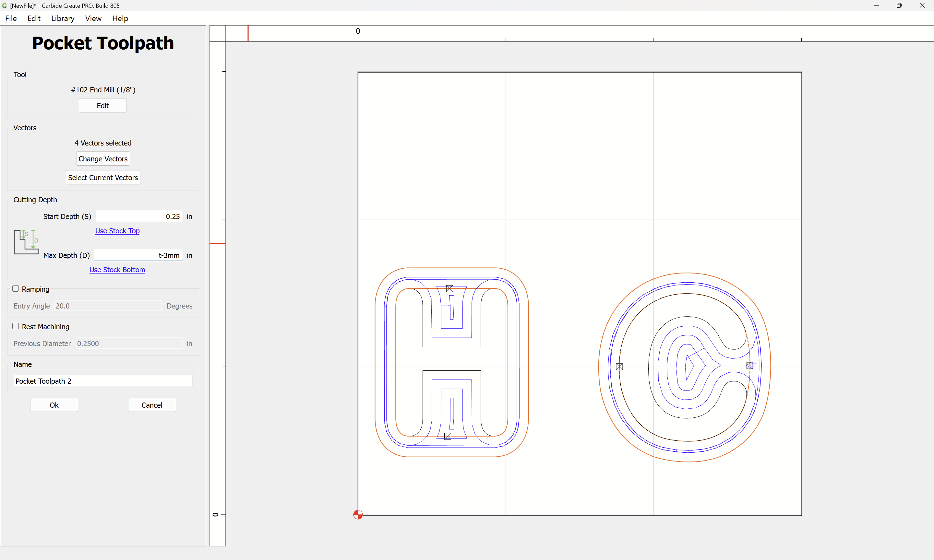934x560 pixels.
Task: Click into the Max Depth field
Action: tap(138, 255)
